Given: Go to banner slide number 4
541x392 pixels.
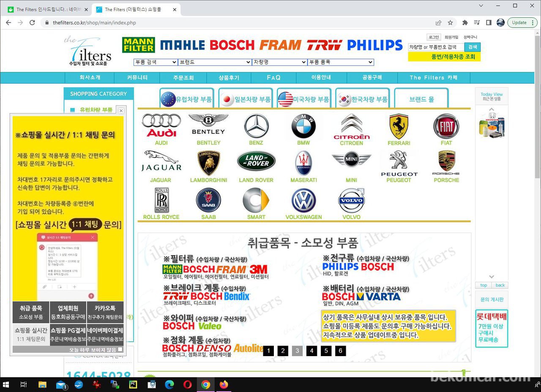Looking at the screenshot, I should [311, 351].
